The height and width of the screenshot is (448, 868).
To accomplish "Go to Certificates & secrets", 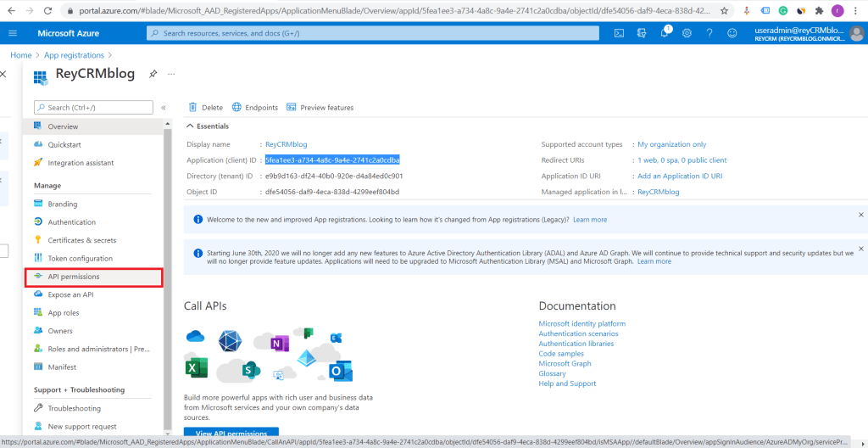I will click(x=81, y=240).
